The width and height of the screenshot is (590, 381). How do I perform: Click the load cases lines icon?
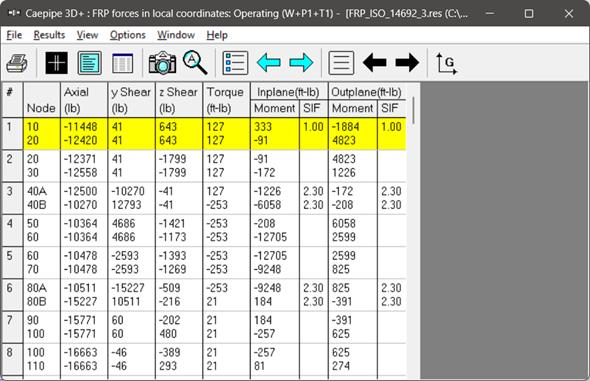tap(341, 63)
